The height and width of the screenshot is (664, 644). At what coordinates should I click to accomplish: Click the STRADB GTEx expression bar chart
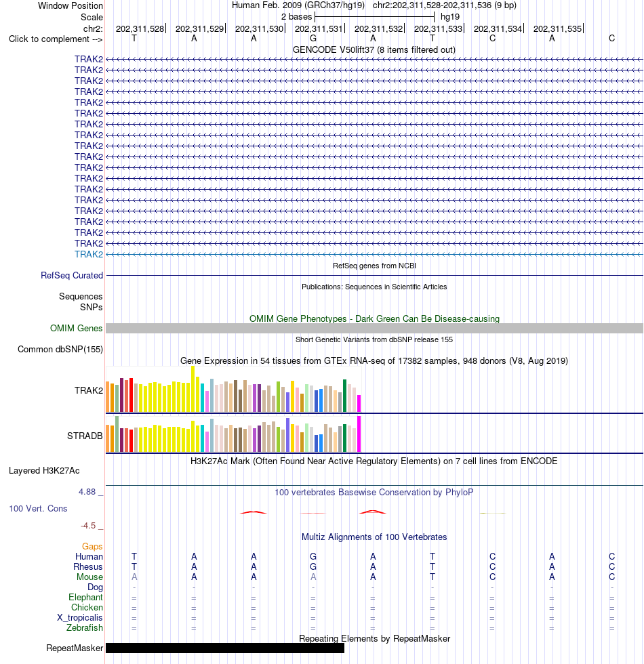coord(233,434)
